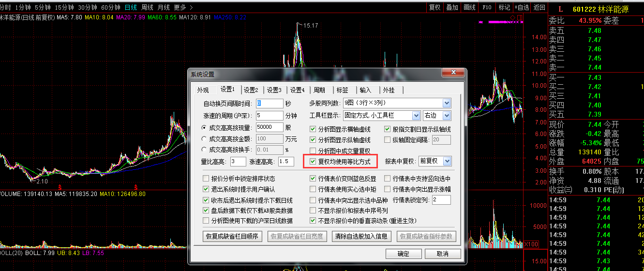Viewport: 644px width, 271px height.
Task: Switch to the 设置2 tab
Action: [251, 90]
